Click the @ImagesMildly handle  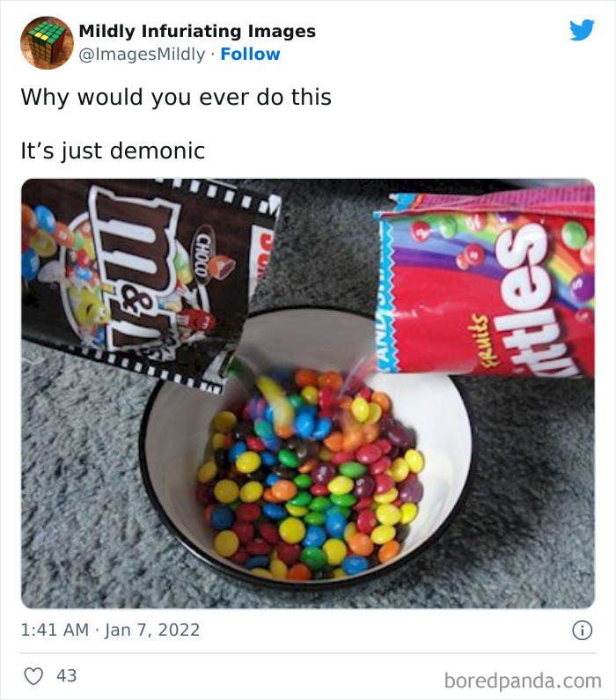pyautogui.click(x=141, y=55)
